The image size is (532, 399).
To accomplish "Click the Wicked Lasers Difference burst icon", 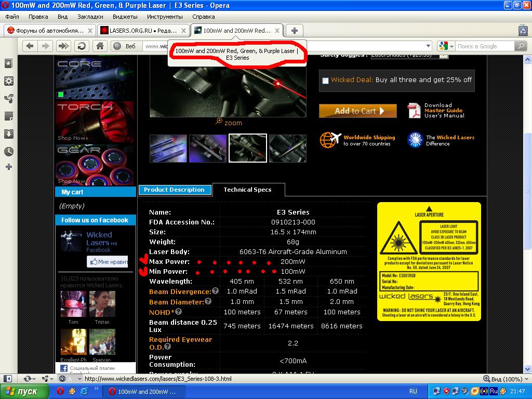I will [x=415, y=140].
